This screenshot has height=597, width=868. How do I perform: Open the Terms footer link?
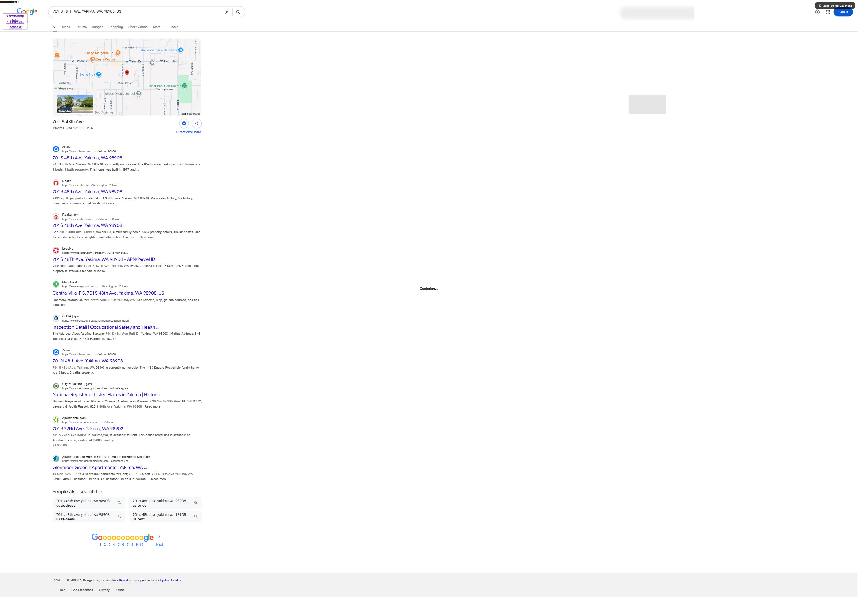click(x=120, y=590)
